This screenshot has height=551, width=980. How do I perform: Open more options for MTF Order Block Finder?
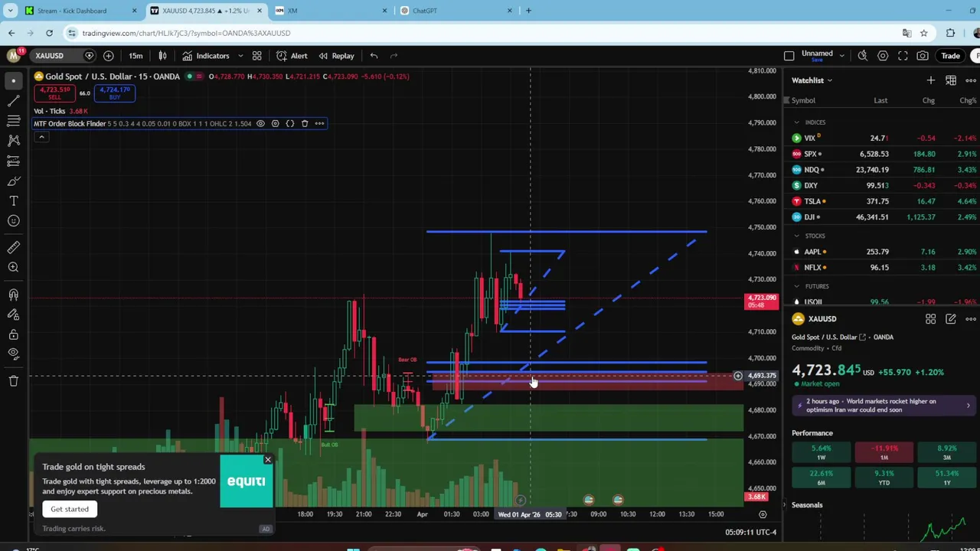tap(319, 123)
